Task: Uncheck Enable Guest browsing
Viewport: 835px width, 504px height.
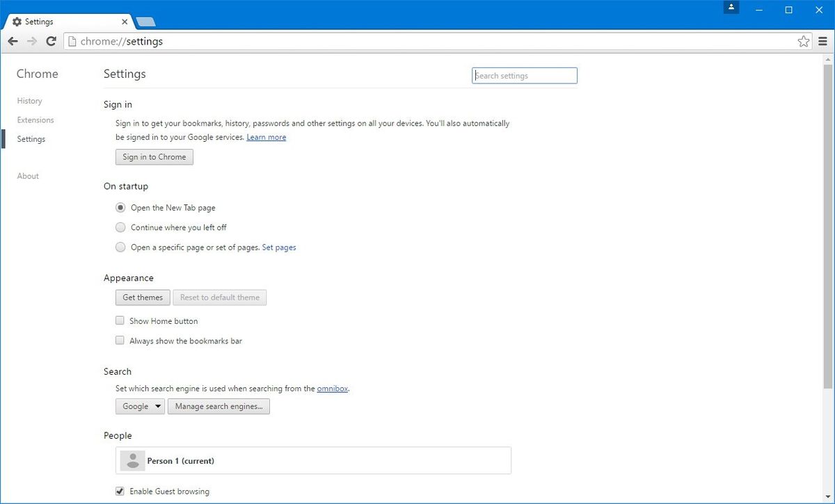Action: tap(120, 491)
